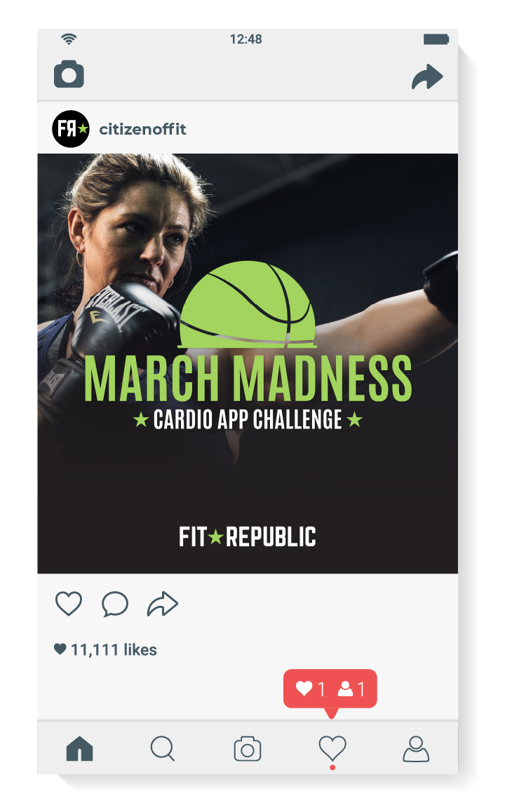This screenshot has width=505, height=812.
Task: Tap the share arrow in top header
Action: pos(427,76)
